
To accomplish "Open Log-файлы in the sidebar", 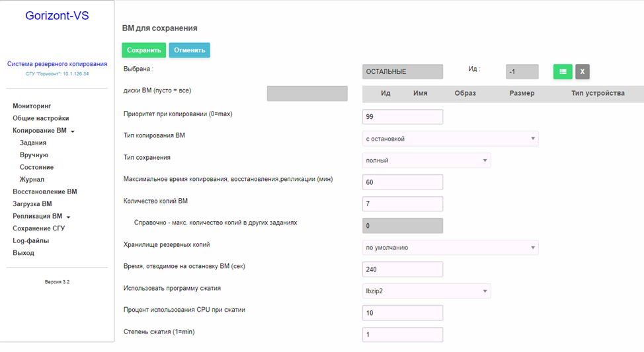I will pyautogui.click(x=31, y=240).
